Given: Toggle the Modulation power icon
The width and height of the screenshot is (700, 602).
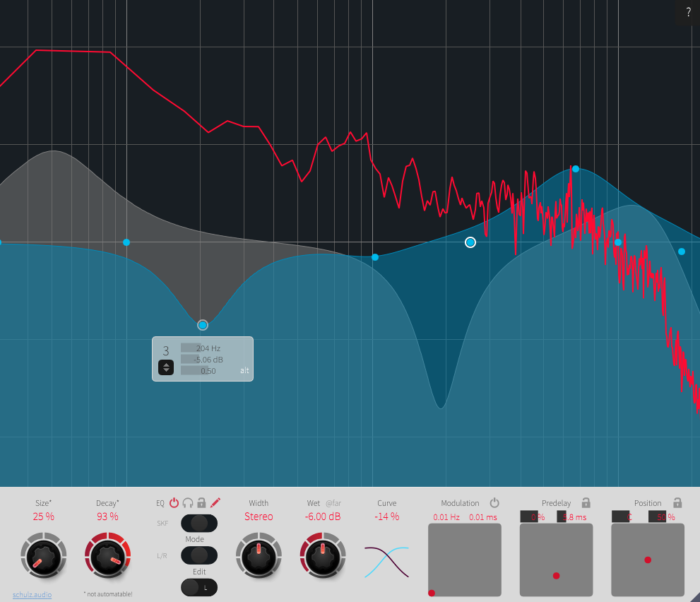Looking at the screenshot, I should [494, 503].
